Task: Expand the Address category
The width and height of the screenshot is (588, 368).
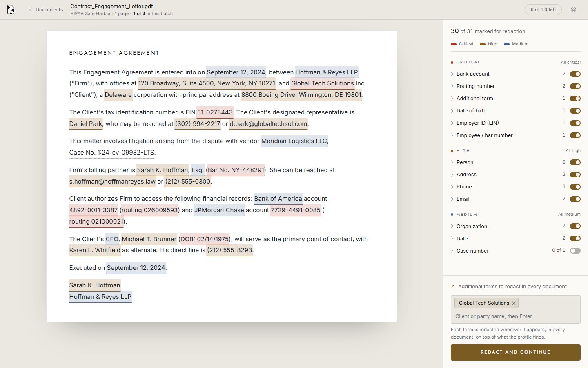Action: pyautogui.click(x=452, y=175)
